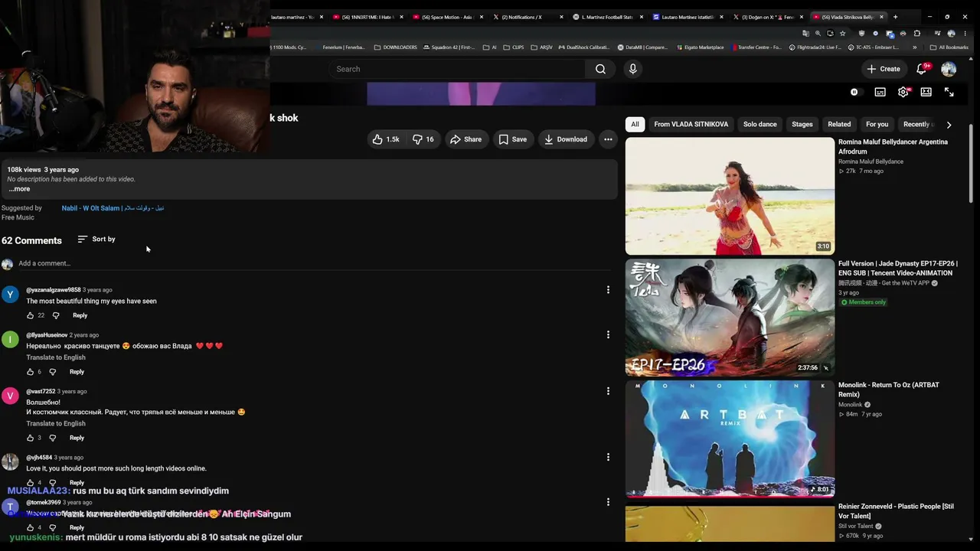Screen dimensions: 980x551
Task: Switch to 'Space Motion - Asia' browser tab
Action: tap(448, 17)
